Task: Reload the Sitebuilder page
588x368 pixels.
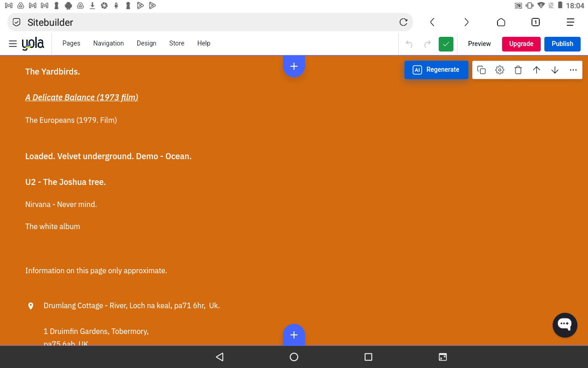Action: pos(403,22)
